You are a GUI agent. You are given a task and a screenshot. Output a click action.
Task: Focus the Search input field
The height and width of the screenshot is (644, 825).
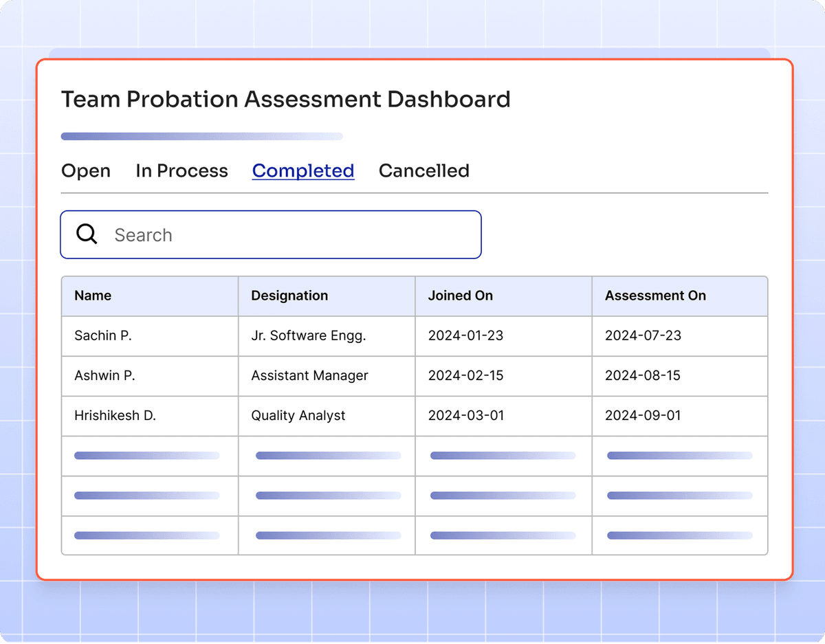(271, 234)
